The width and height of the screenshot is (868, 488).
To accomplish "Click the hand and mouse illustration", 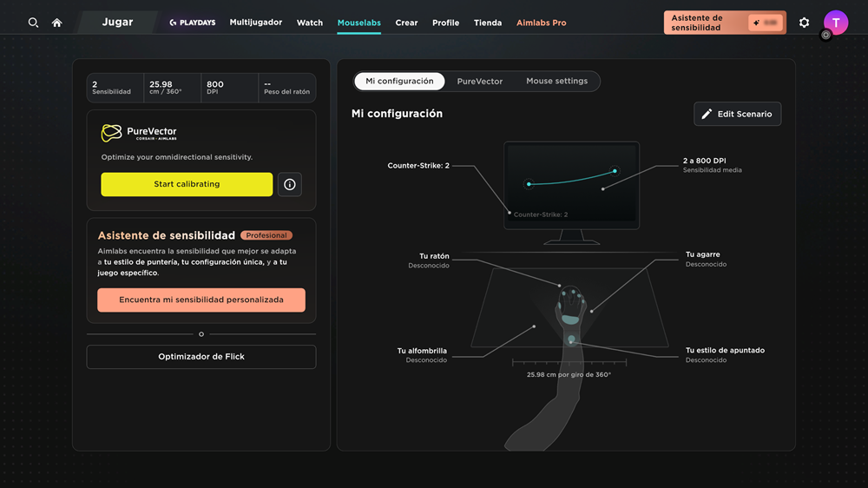I will [x=570, y=310].
